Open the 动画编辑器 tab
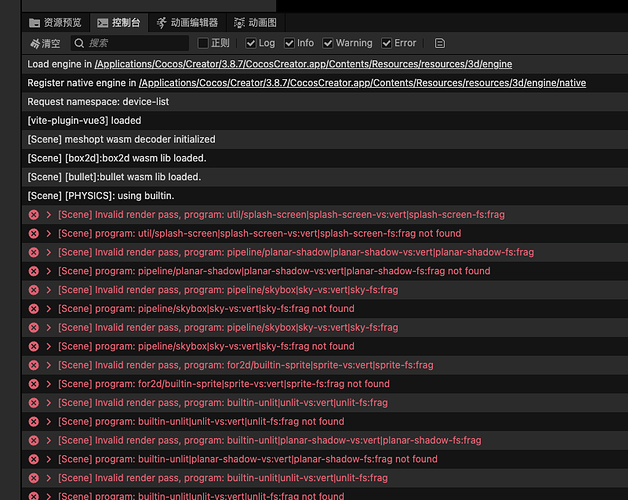 pyautogui.click(x=187, y=22)
